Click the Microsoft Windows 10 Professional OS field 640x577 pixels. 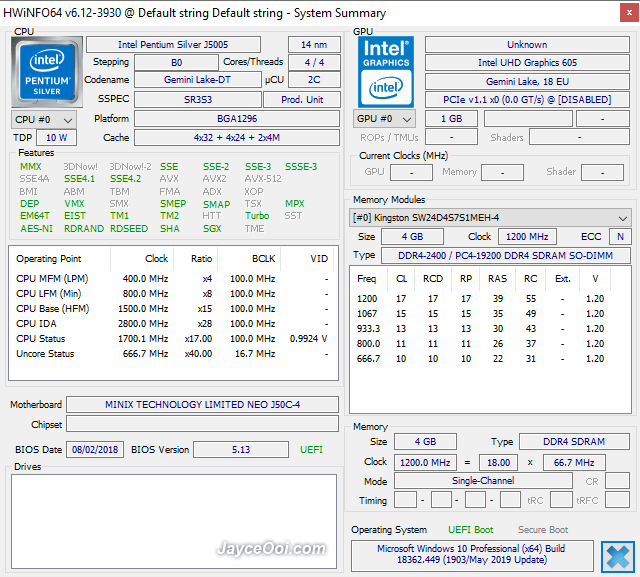pyautogui.click(x=472, y=555)
